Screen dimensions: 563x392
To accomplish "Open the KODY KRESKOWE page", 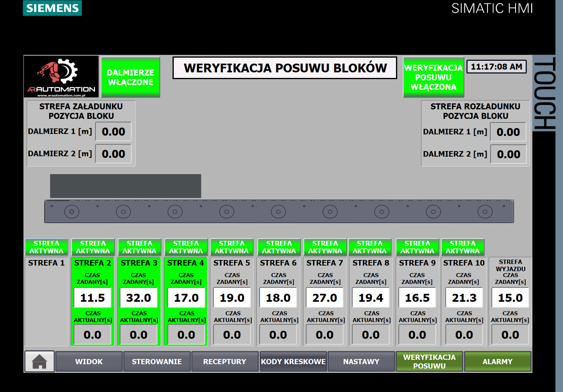I will pyautogui.click(x=293, y=361).
